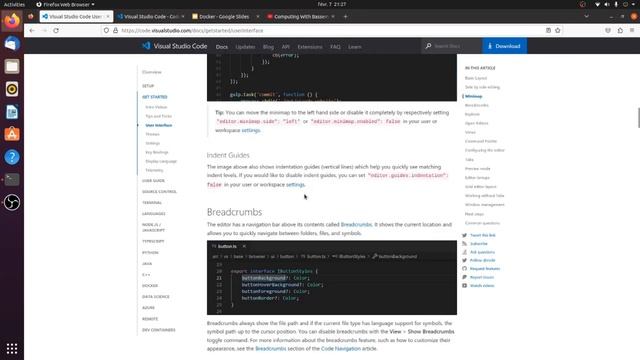Open Thunderbird mail from the dock
This screenshot has width=640, height=360.
click(12, 43)
